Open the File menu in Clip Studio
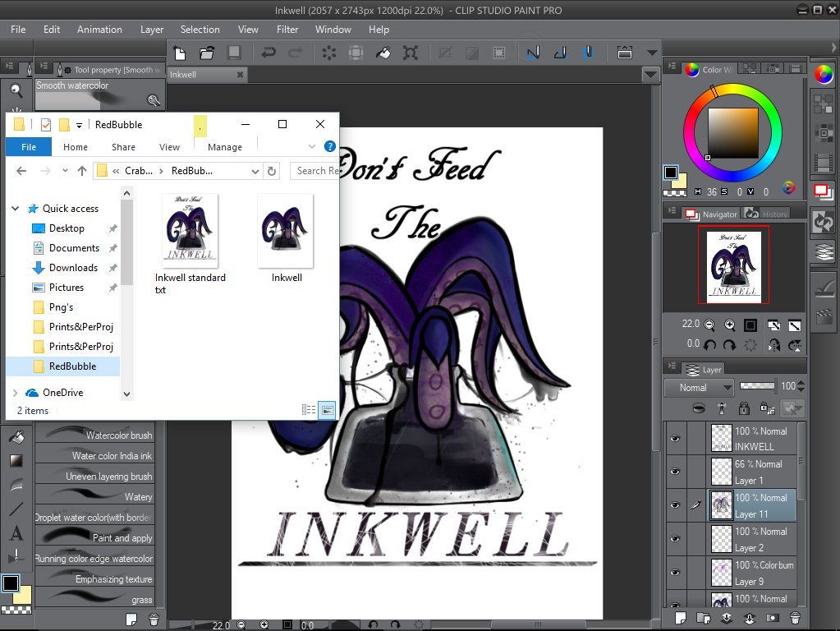Viewport: 840px width, 631px height. coord(18,30)
